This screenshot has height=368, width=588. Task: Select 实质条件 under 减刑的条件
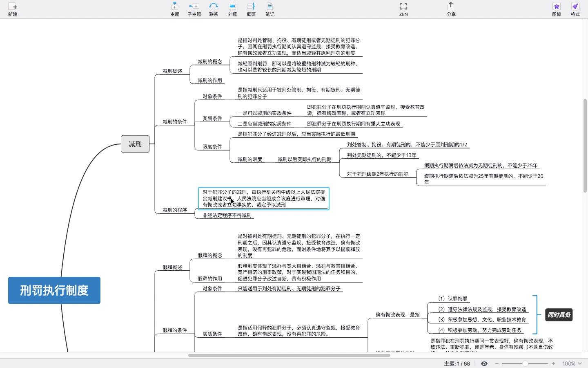212,119
